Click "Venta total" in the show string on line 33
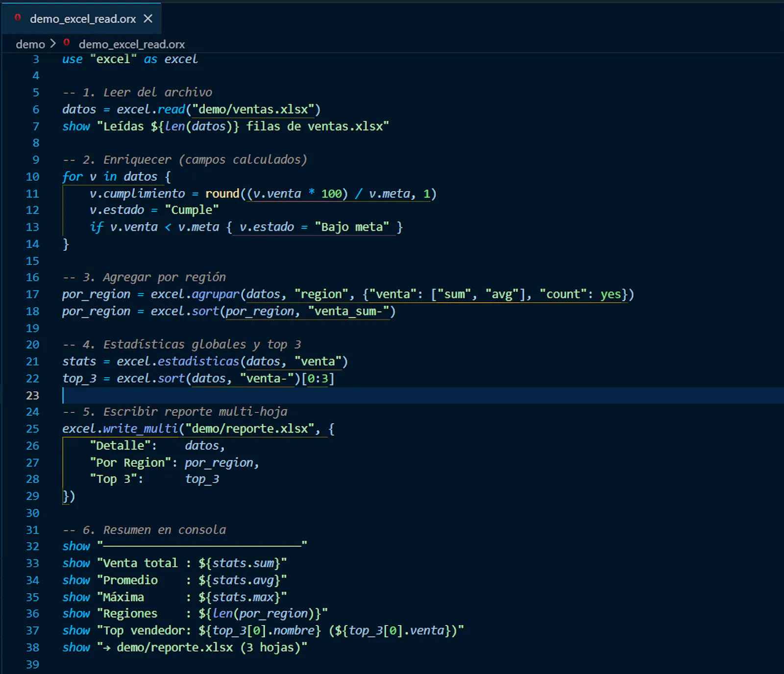Image resolution: width=784 pixels, height=674 pixels. [x=141, y=564]
